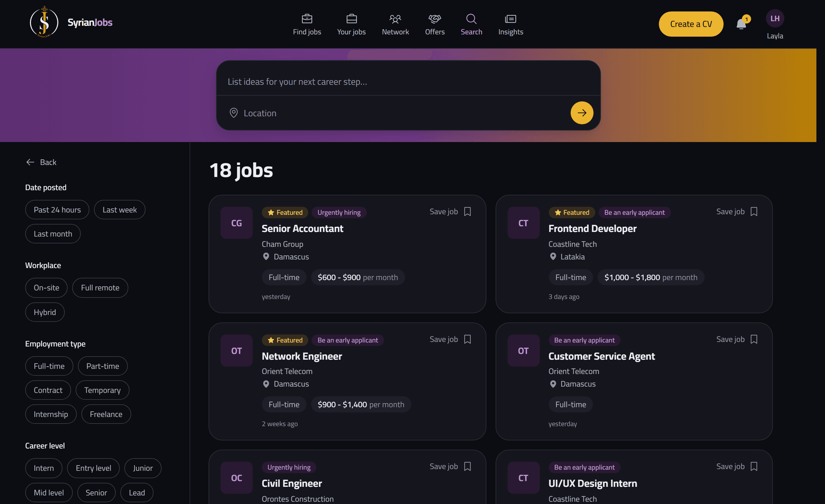Open Layla's profile avatar
The image size is (825, 504).
pos(775,18)
